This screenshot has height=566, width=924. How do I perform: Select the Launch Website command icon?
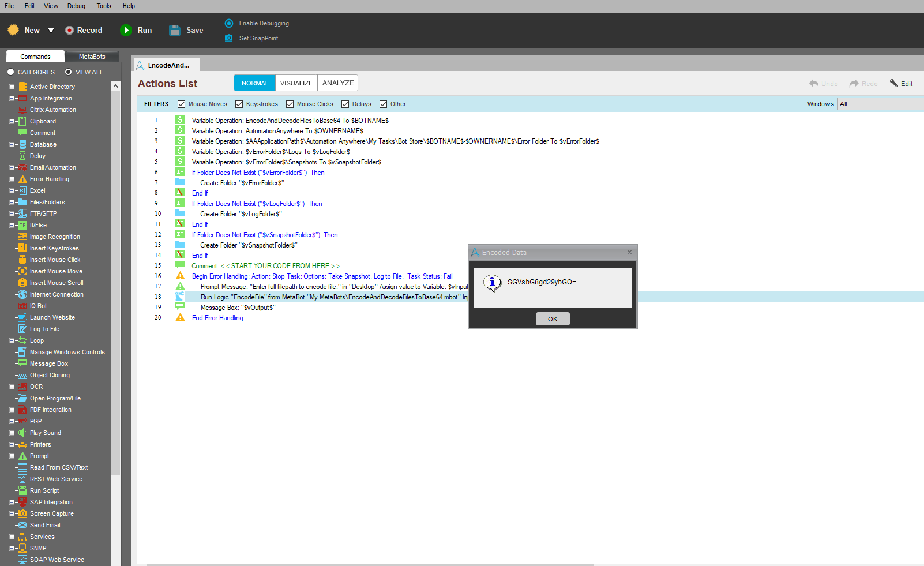click(22, 317)
